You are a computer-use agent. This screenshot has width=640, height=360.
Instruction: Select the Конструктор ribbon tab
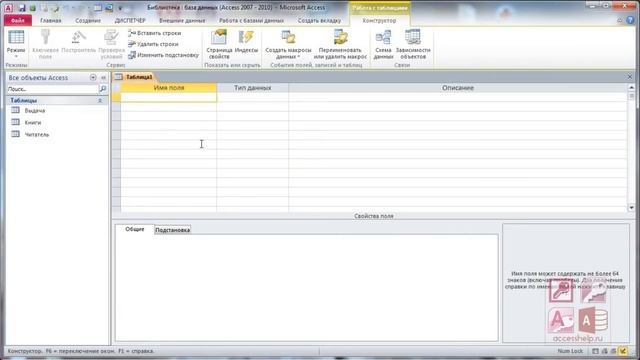click(379, 20)
